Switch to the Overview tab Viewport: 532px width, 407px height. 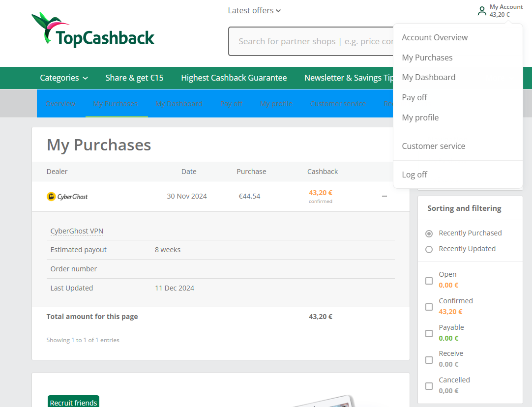[60, 104]
